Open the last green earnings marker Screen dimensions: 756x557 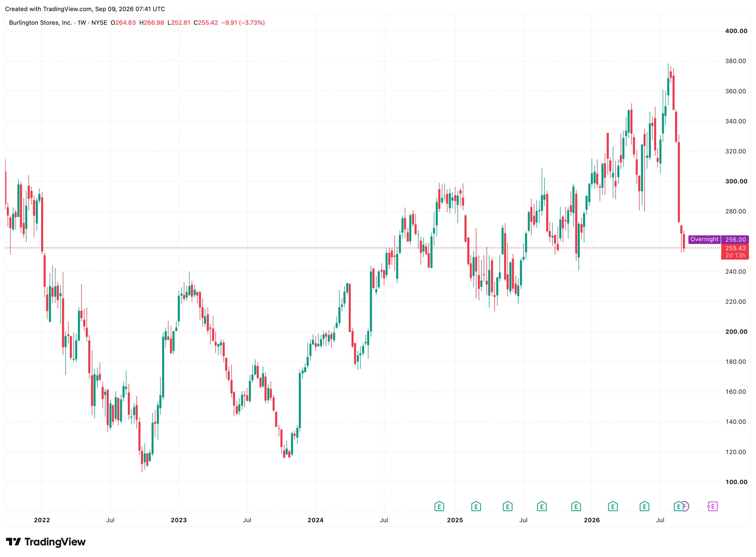678,506
